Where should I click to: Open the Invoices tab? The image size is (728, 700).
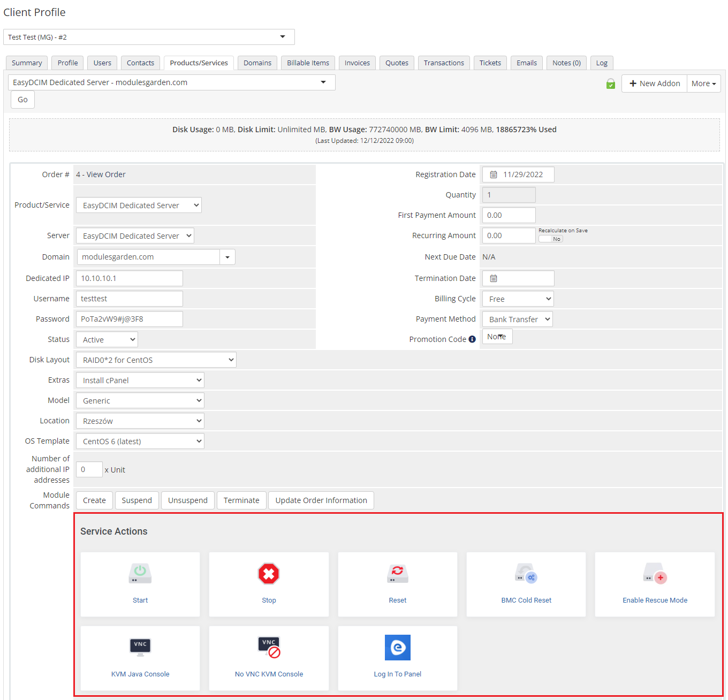click(357, 63)
